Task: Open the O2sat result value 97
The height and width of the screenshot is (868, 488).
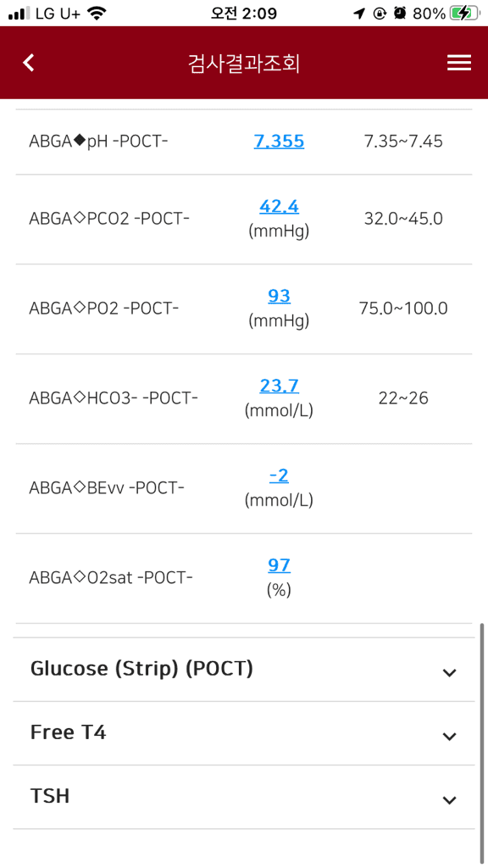Action: (279, 565)
